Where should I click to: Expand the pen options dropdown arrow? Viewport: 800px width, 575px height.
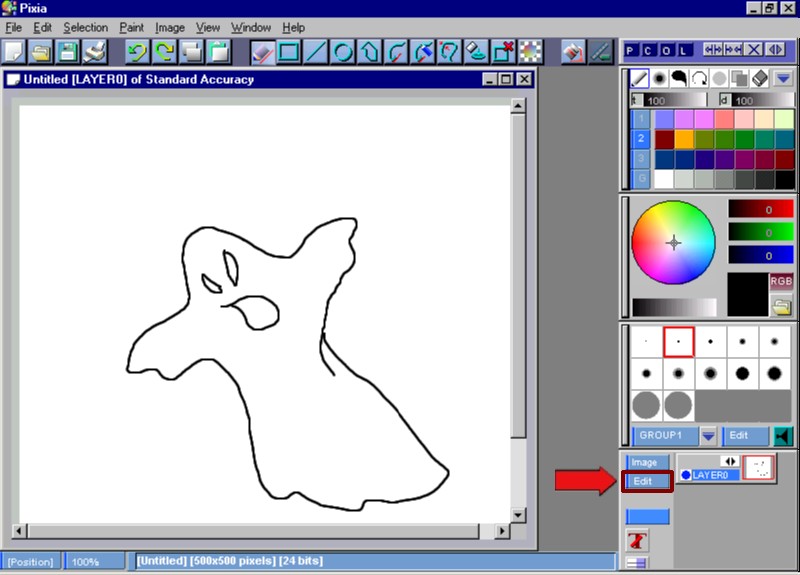[x=782, y=78]
